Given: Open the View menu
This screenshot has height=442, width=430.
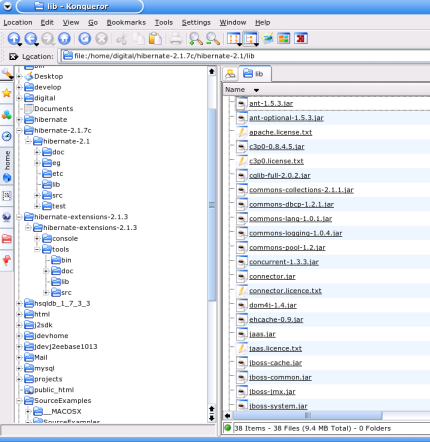Looking at the screenshot, I should tap(71, 23).
